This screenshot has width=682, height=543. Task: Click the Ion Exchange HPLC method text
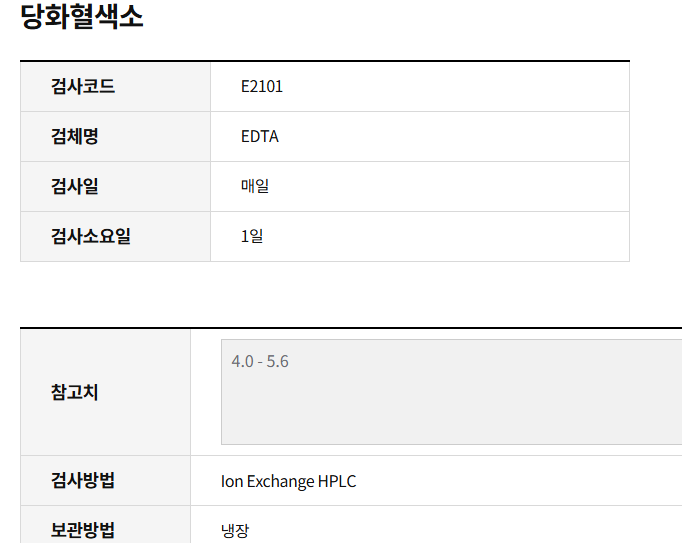(x=288, y=481)
